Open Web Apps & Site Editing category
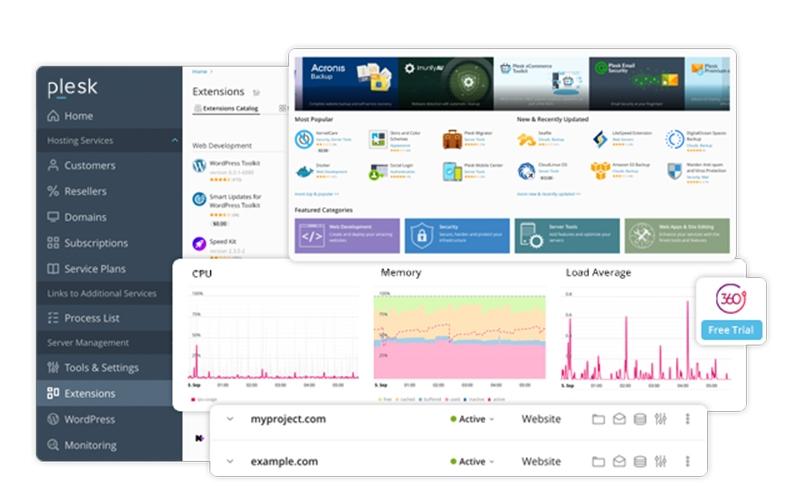Screen dimensions: 800x500 coord(677,236)
